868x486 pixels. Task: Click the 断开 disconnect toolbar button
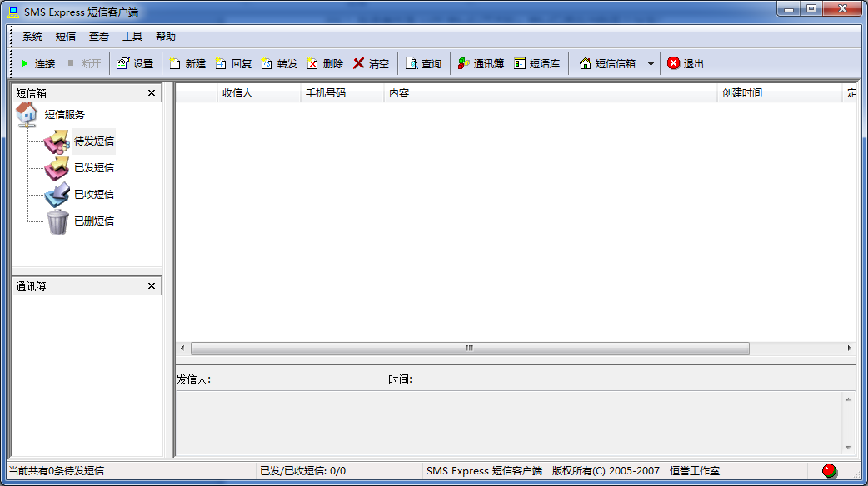point(84,63)
